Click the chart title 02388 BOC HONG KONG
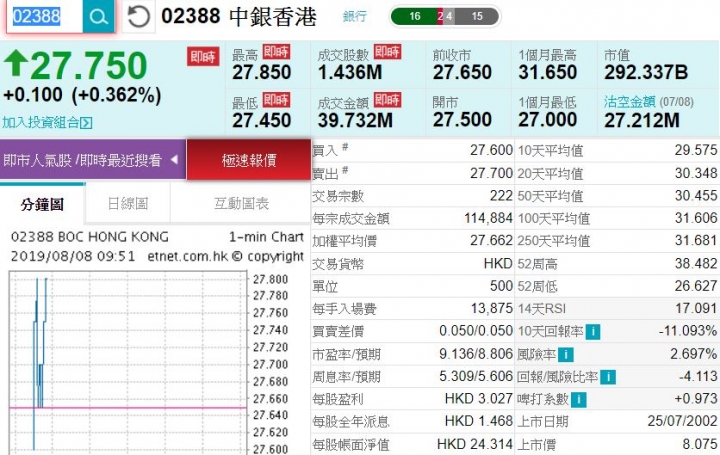Image resolution: width=720 pixels, height=455 pixels. [90, 237]
